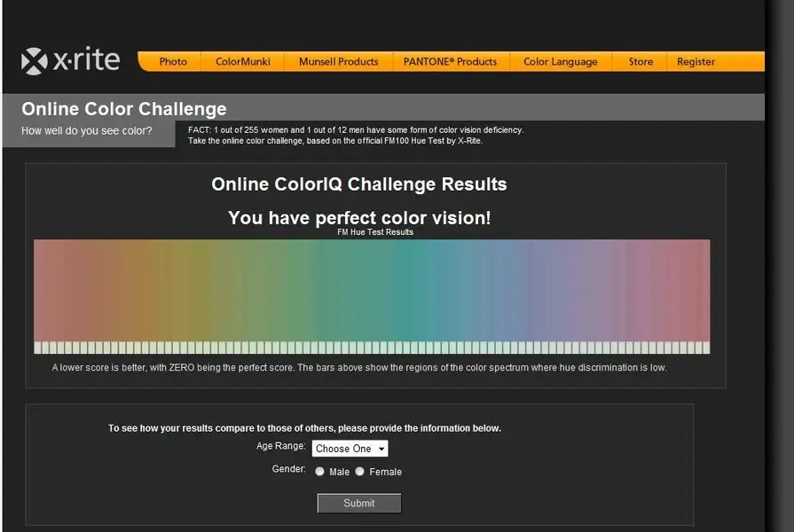Screen dimensions: 794x532
Task: Click the FACT color deficiency statement
Action: 356,130
